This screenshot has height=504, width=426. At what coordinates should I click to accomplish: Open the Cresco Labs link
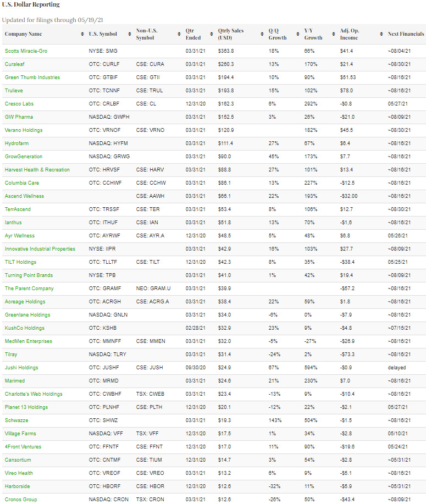coord(20,104)
